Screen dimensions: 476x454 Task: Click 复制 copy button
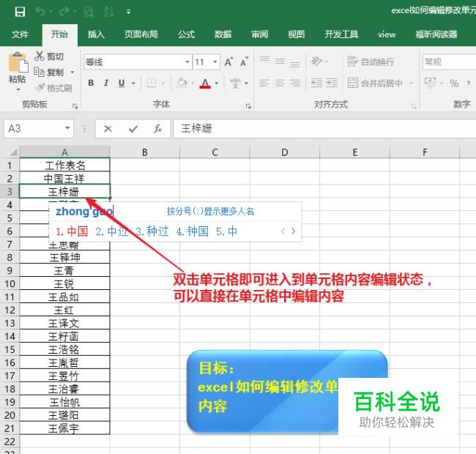(49, 72)
